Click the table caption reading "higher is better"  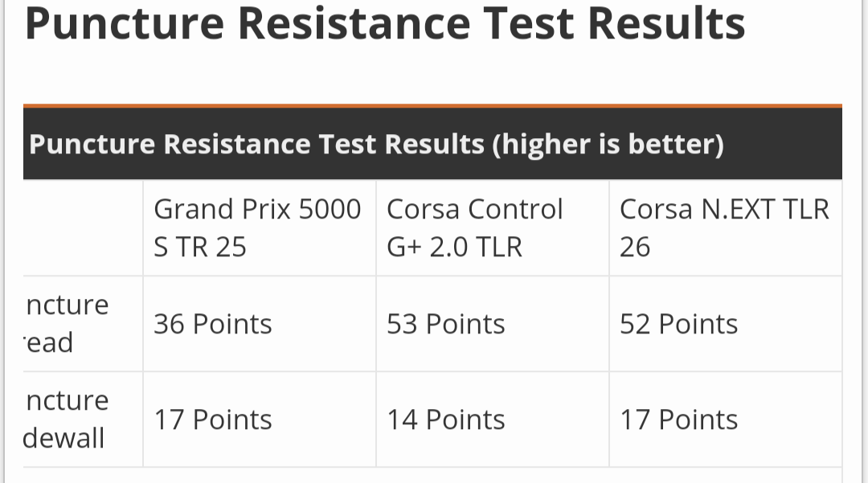click(x=376, y=145)
